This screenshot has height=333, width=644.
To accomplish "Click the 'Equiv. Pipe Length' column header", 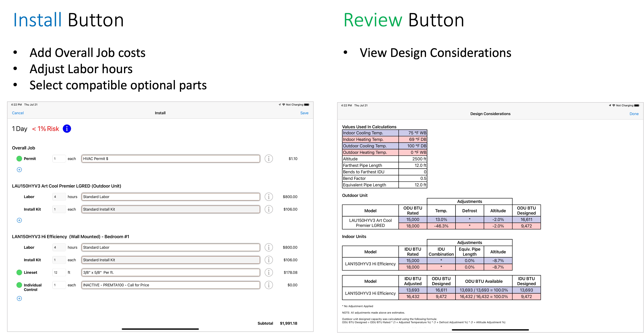I will point(469,252).
